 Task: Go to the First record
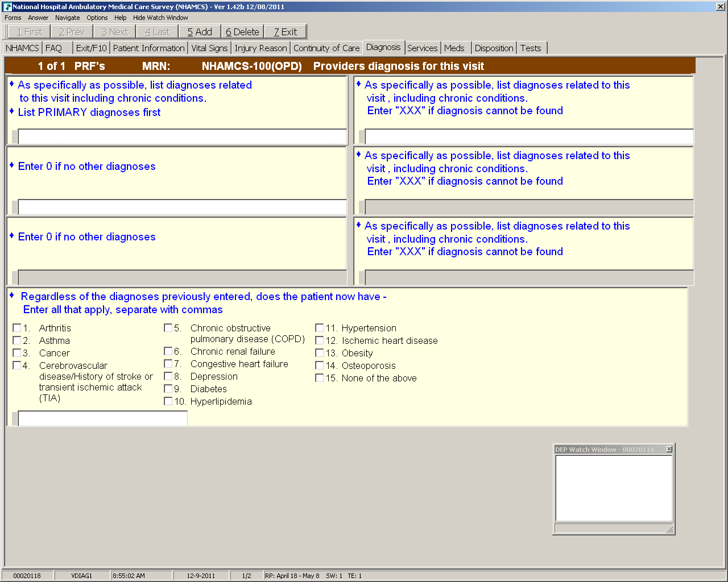(x=30, y=32)
